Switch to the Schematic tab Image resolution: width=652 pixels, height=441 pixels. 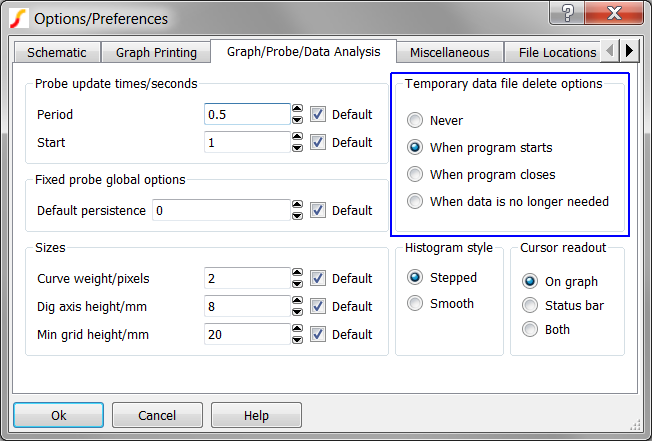[57, 52]
